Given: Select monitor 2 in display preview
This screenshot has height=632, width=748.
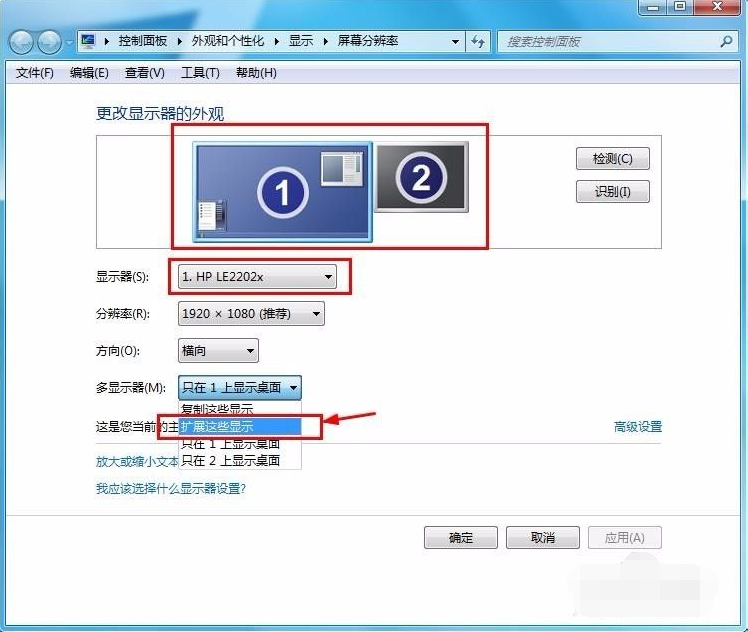Looking at the screenshot, I should pyautogui.click(x=421, y=177).
